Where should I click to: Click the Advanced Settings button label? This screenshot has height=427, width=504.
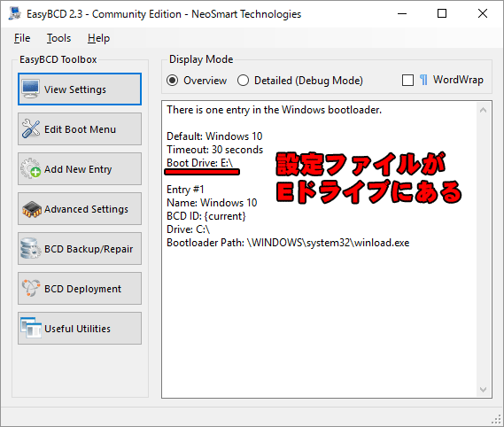coord(86,209)
